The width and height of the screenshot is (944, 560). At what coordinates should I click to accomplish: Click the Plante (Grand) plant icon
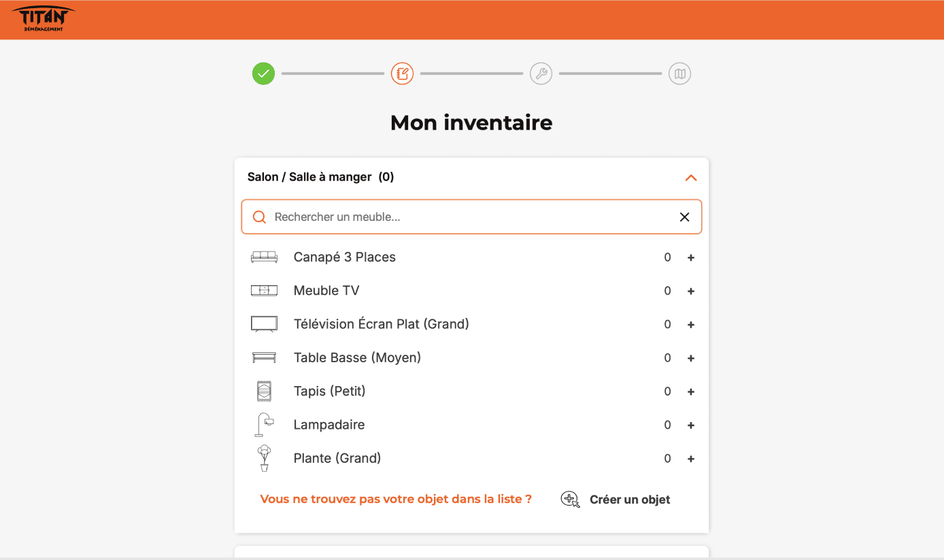tap(264, 458)
